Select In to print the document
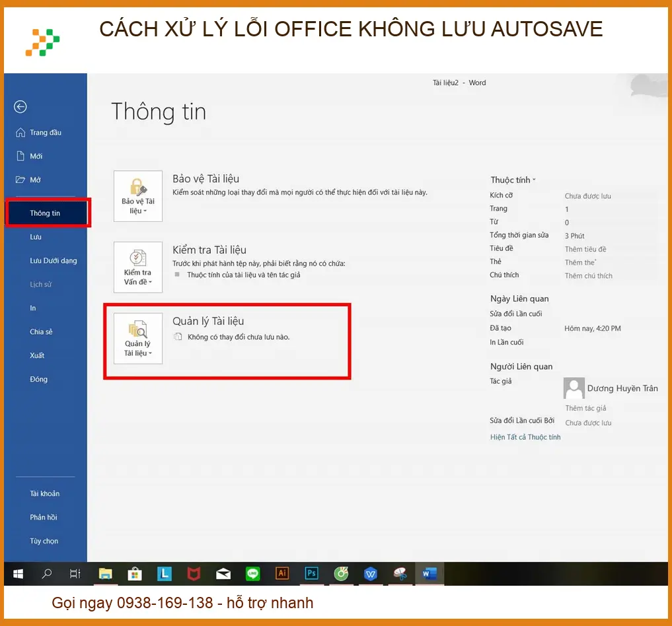The width and height of the screenshot is (672, 626). [33, 308]
